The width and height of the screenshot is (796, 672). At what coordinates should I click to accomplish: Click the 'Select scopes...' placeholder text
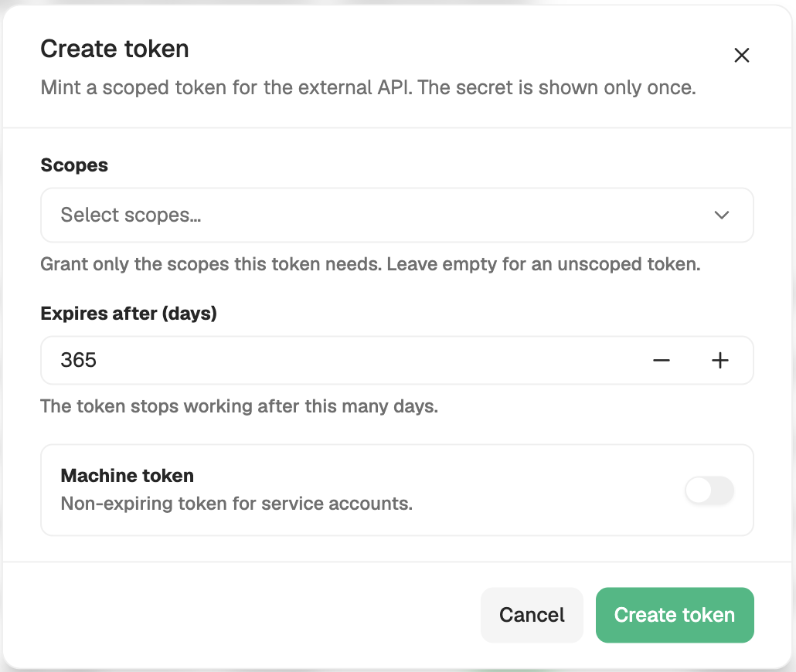131,216
